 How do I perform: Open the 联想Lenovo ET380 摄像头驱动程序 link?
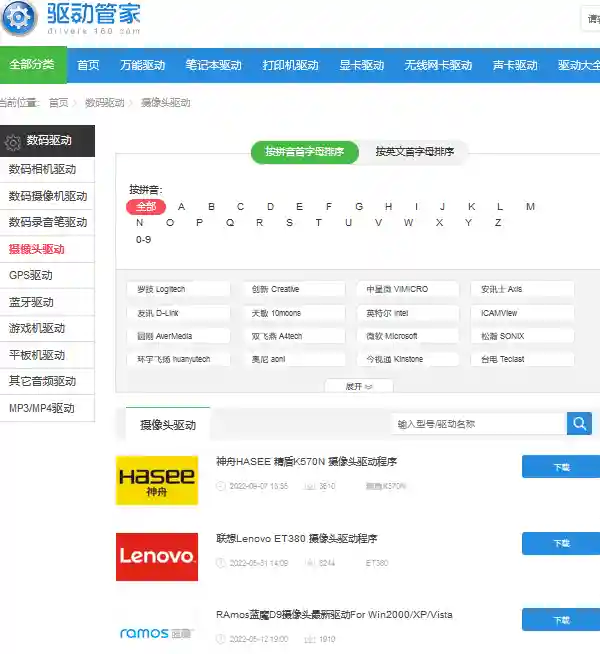306,538
